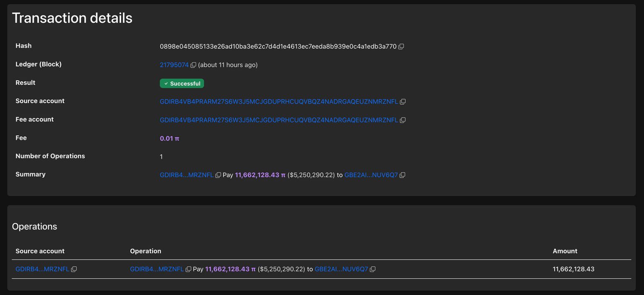The height and width of the screenshot is (295, 644).
Task: Copy the Fee account full address
Action: [x=403, y=120]
